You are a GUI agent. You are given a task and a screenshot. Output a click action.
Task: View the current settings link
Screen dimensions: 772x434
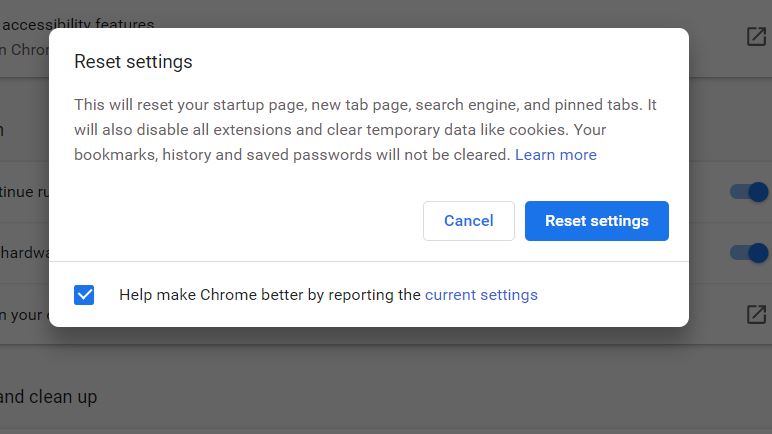pos(481,295)
